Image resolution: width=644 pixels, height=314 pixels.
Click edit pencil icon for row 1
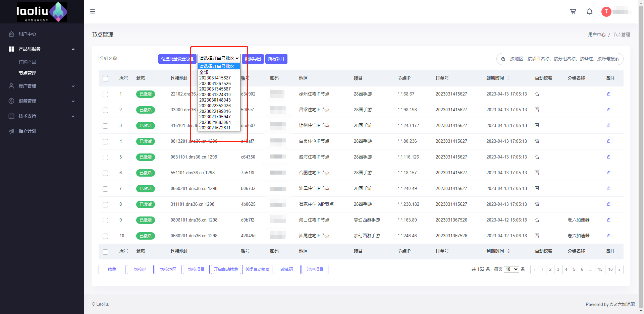(x=608, y=94)
